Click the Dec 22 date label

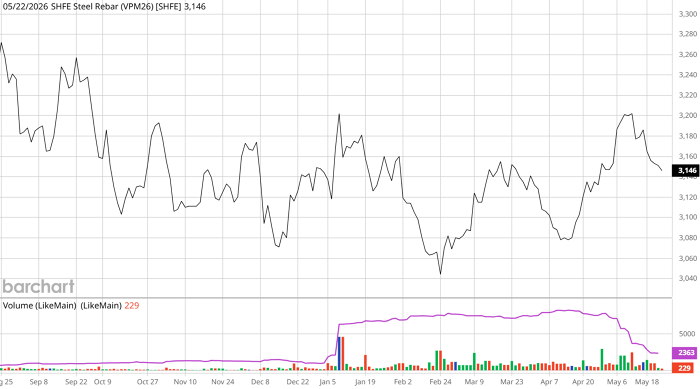tap(298, 382)
